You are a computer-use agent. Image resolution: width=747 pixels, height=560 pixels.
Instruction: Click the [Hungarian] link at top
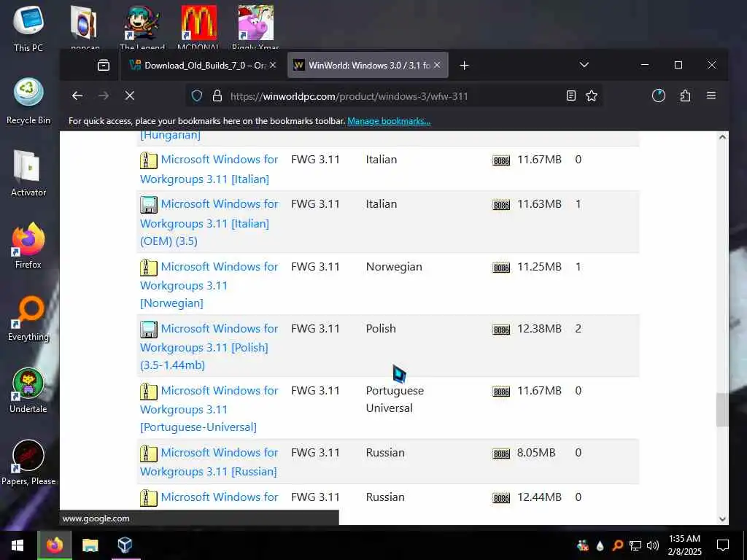pyautogui.click(x=170, y=135)
